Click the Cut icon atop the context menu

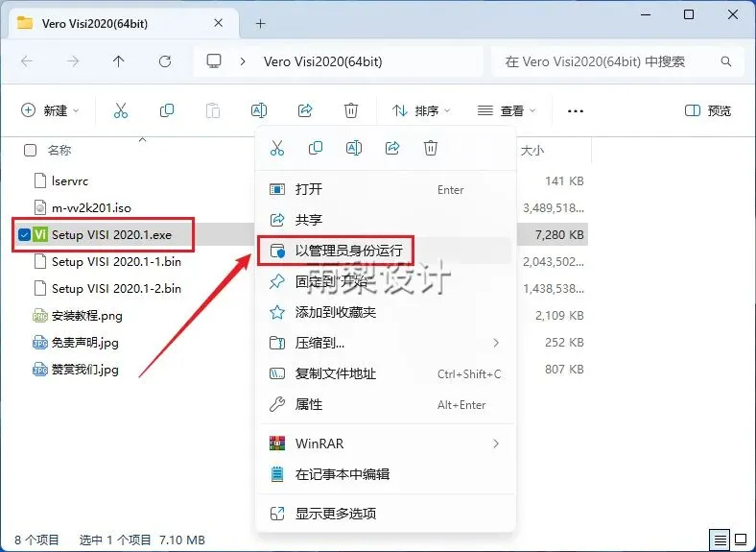pyautogui.click(x=277, y=148)
